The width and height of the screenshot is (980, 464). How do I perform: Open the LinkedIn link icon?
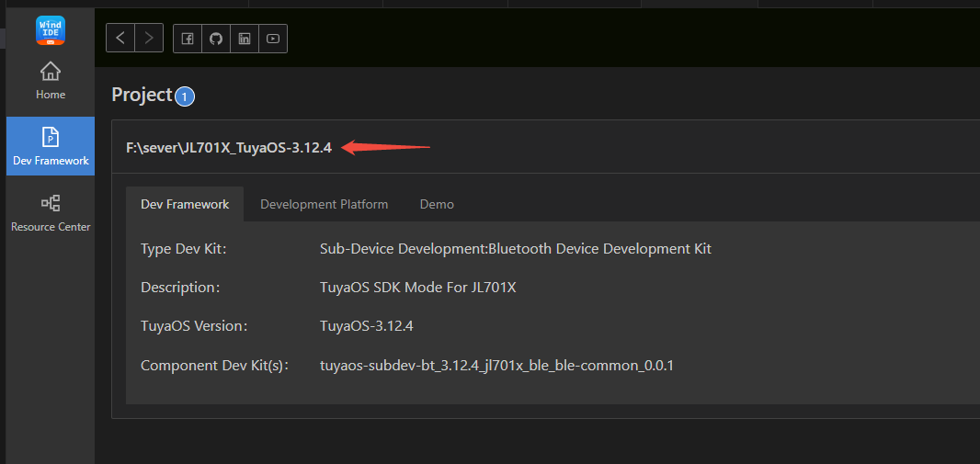click(x=245, y=39)
